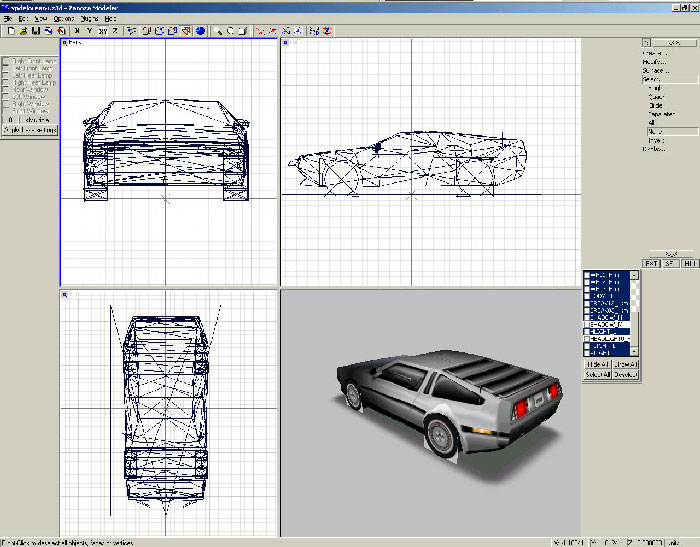
Task: Click first icon in red-blue toolbar group
Action: coord(260,31)
